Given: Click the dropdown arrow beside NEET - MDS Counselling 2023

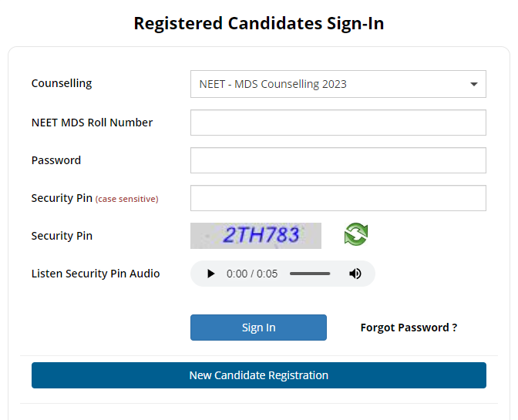Looking at the screenshot, I should coord(474,84).
